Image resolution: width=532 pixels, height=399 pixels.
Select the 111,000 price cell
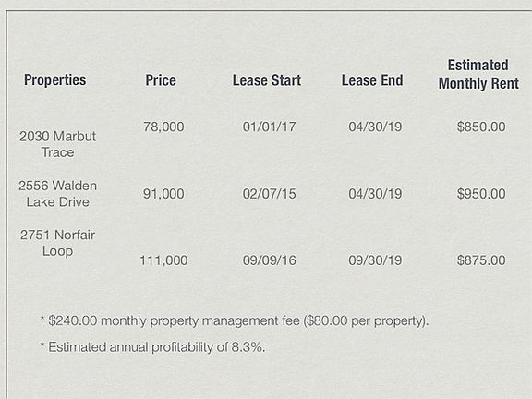pos(163,260)
